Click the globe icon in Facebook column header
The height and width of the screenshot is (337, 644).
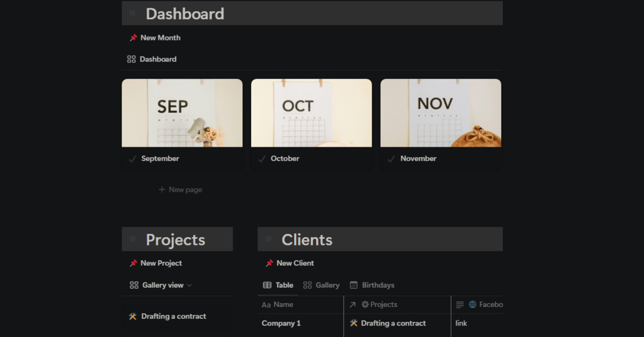[472, 304]
